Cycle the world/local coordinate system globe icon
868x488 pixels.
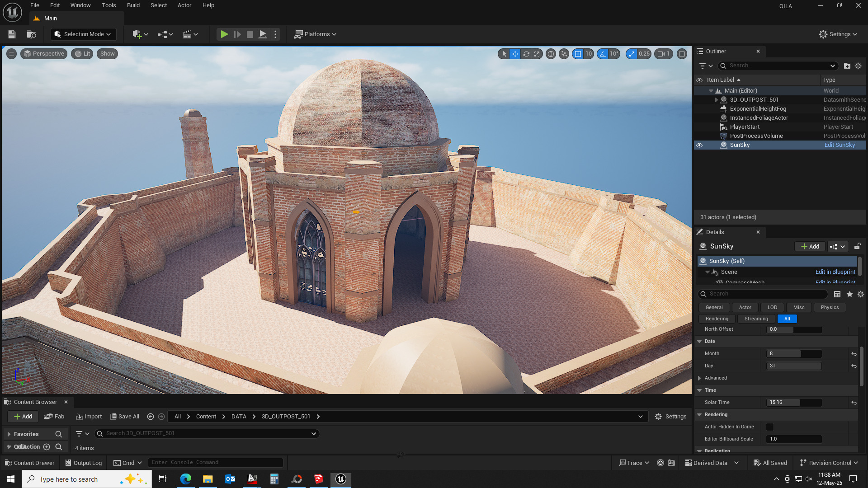coord(551,54)
